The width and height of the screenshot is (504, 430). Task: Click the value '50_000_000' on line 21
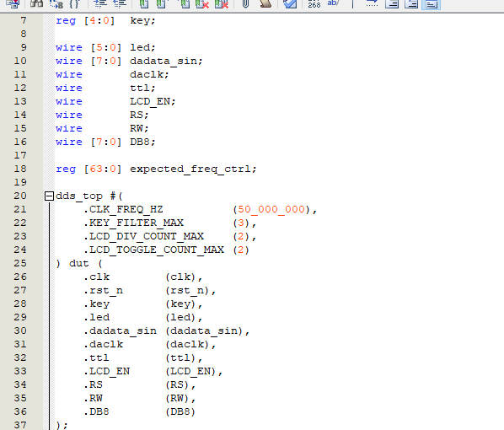pyautogui.click(x=271, y=210)
